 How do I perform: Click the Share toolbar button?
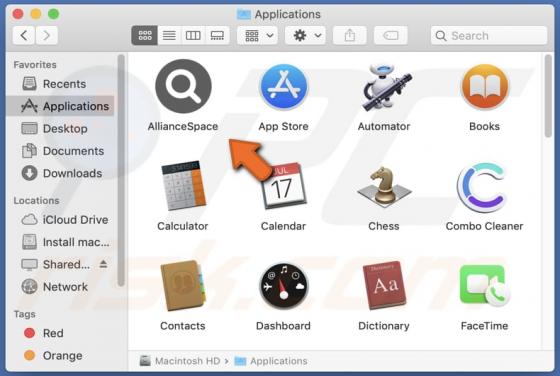point(350,35)
